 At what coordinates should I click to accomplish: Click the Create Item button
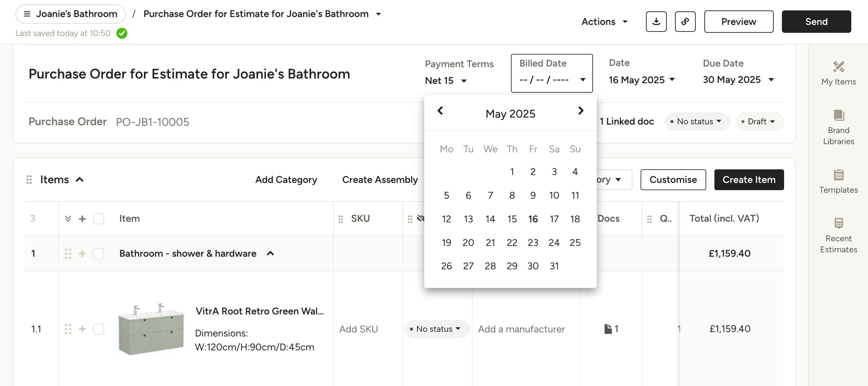pos(749,179)
